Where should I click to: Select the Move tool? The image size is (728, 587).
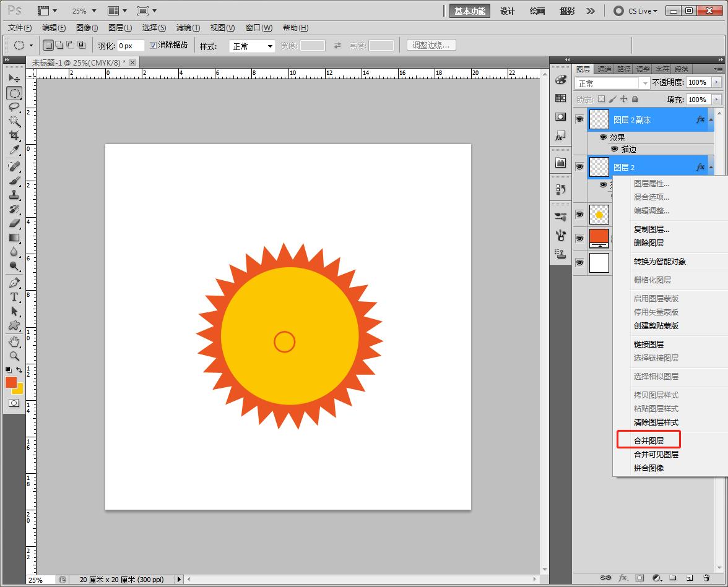14,79
